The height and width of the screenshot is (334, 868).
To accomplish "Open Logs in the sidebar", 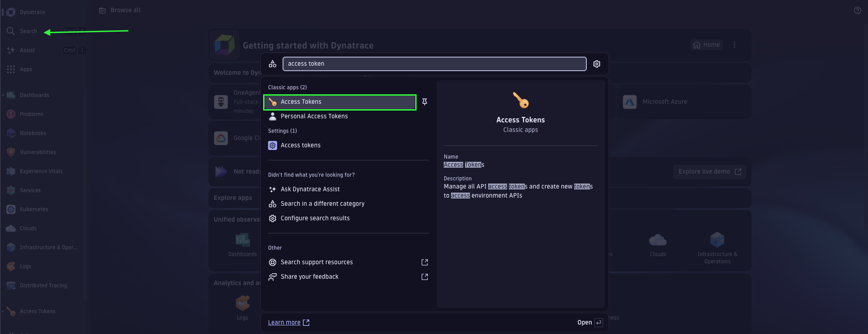I will tap(25, 266).
